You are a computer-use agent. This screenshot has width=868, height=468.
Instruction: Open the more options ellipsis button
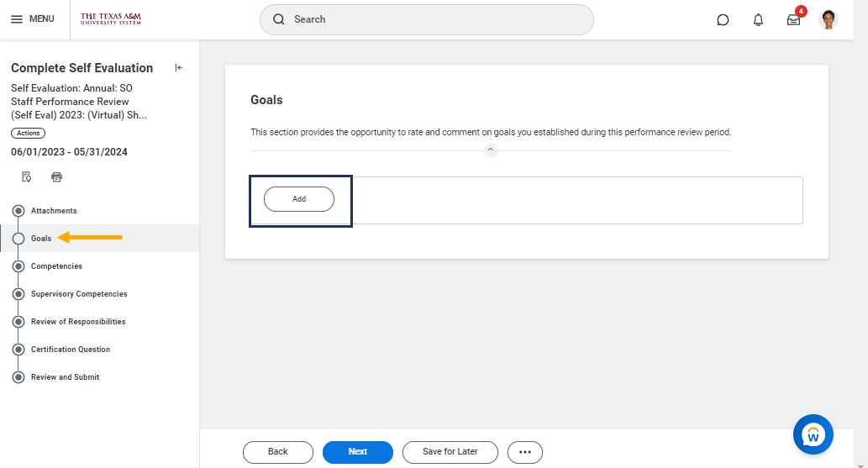[525, 452]
